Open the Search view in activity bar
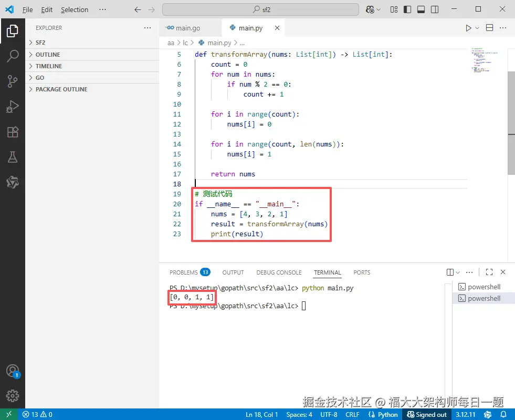Image resolution: width=515 pixels, height=420 pixels. pyautogui.click(x=13, y=56)
